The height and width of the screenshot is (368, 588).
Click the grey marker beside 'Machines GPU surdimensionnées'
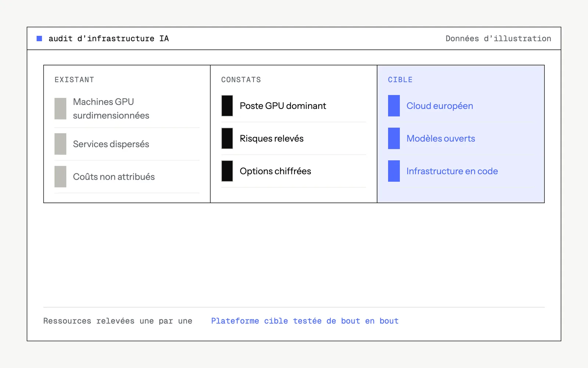click(x=60, y=109)
